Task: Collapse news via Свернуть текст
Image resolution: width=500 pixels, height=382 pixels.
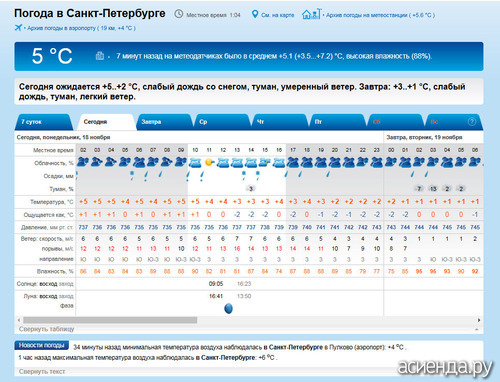Action: tap(42, 371)
